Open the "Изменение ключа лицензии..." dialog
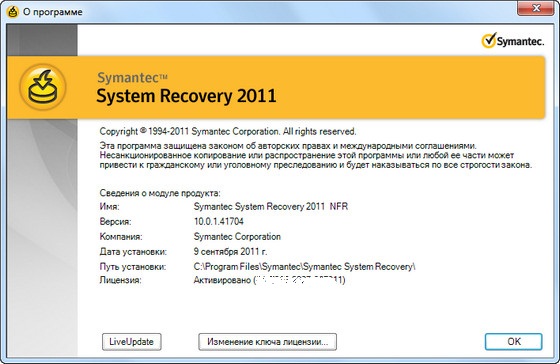Viewport: 560px width, 364px height. pyautogui.click(x=268, y=341)
